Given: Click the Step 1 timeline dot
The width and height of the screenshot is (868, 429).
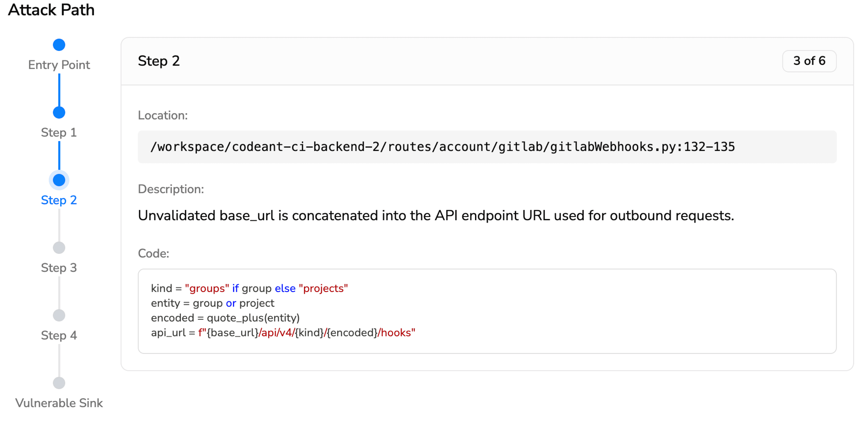Looking at the screenshot, I should pos(59,112).
